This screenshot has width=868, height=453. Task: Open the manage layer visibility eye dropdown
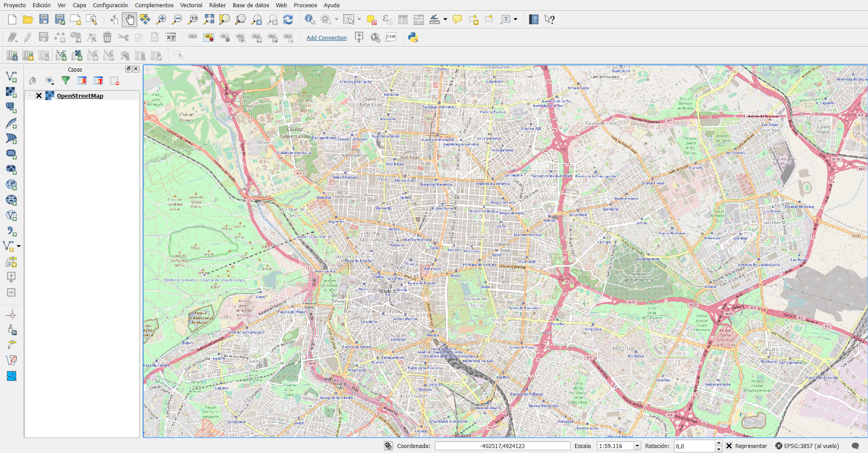coord(50,81)
